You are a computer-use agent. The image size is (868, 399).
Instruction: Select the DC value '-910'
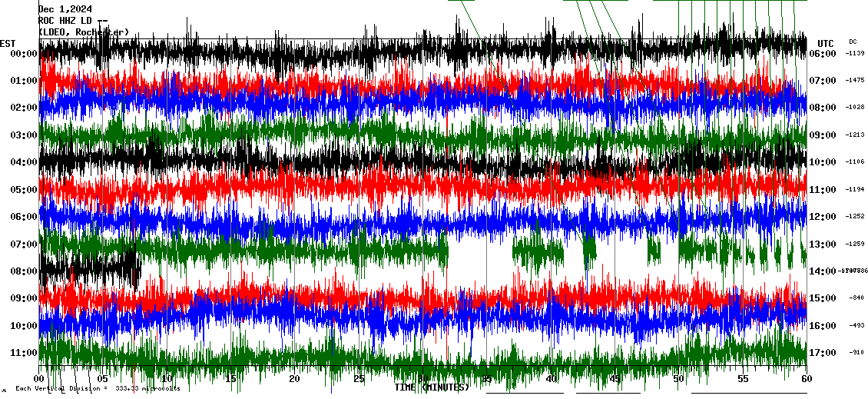[x=856, y=352]
